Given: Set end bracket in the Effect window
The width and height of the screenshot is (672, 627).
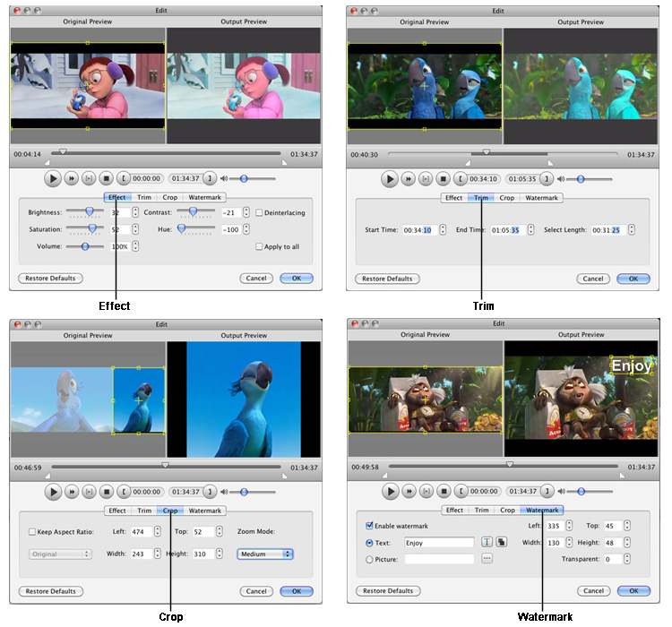Looking at the screenshot, I should [x=210, y=178].
